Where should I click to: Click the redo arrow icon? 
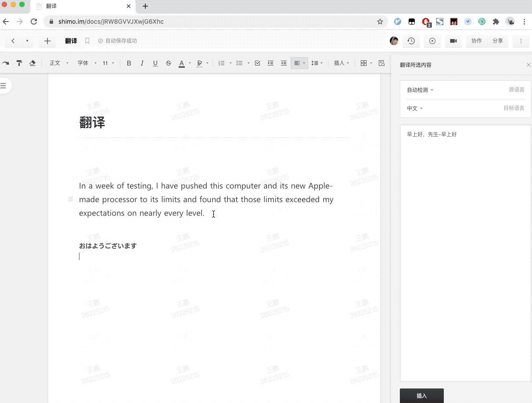[x=6, y=63]
